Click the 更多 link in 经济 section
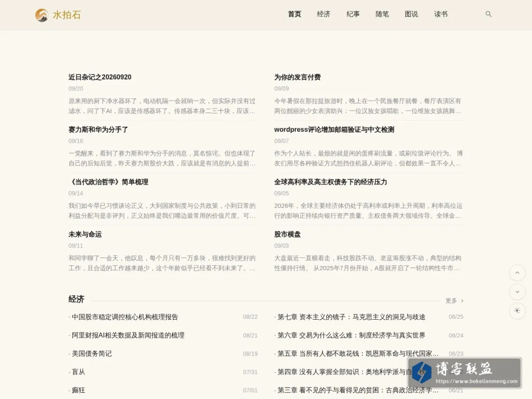The height and width of the screenshot is (399, 532). 451,301
